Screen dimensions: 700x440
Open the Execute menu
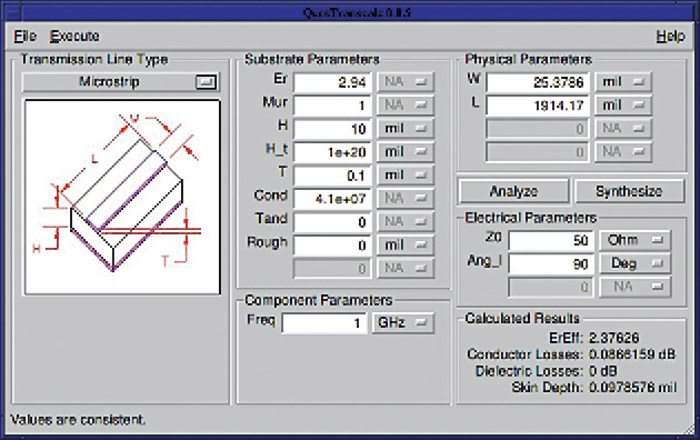coord(75,36)
